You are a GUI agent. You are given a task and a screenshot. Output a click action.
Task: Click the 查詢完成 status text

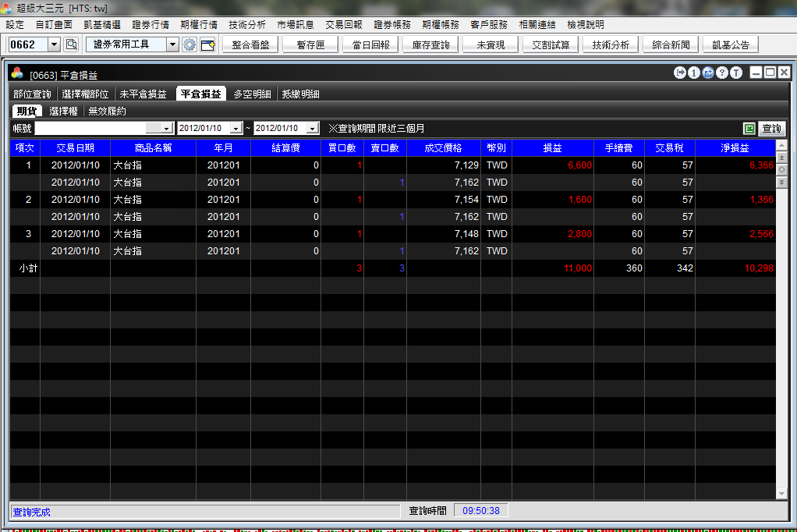31,512
